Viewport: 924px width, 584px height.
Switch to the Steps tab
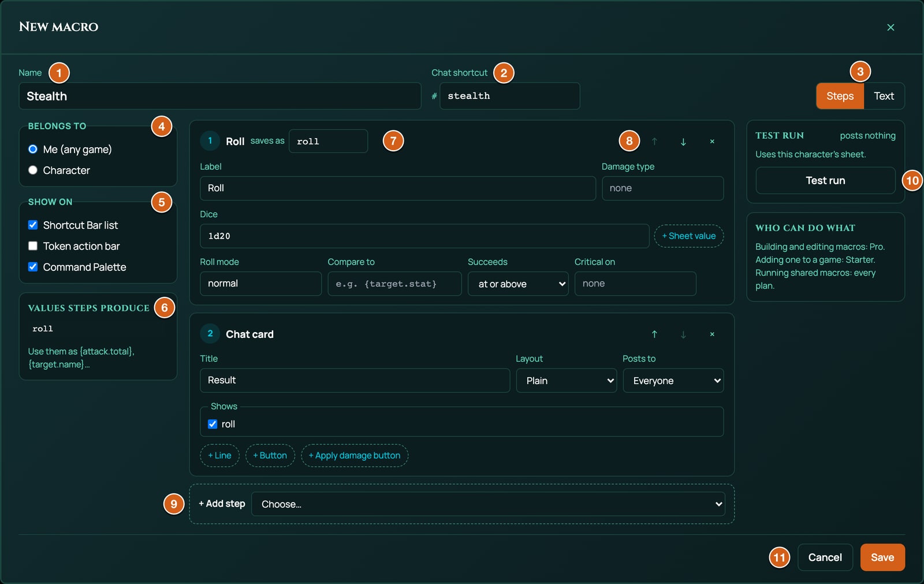pos(840,96)
